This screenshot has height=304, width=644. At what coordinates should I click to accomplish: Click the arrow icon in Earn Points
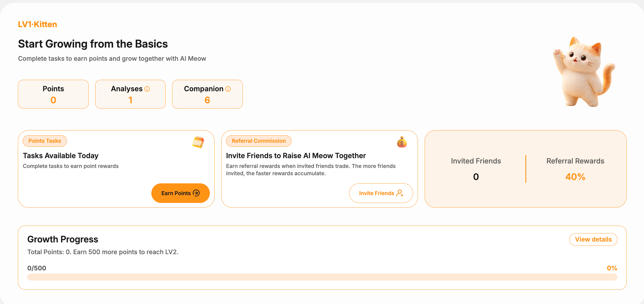tap(196, 193)
